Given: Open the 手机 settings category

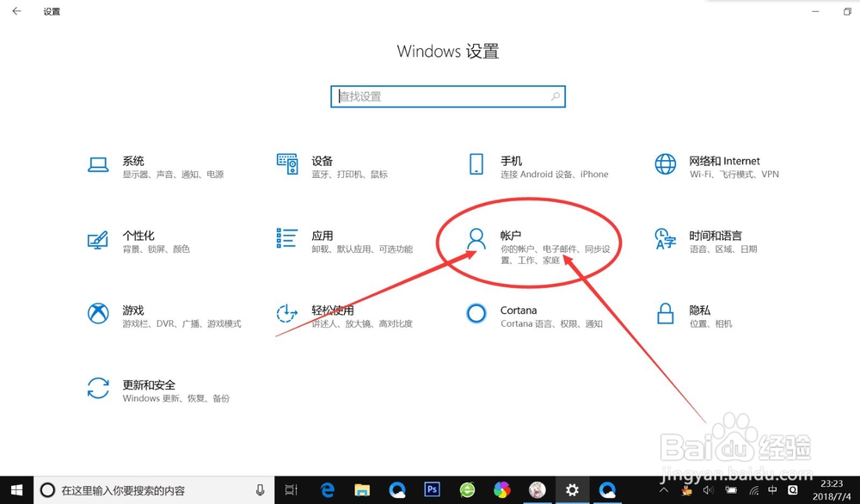Looking at the screenshot, I should 537,167.
